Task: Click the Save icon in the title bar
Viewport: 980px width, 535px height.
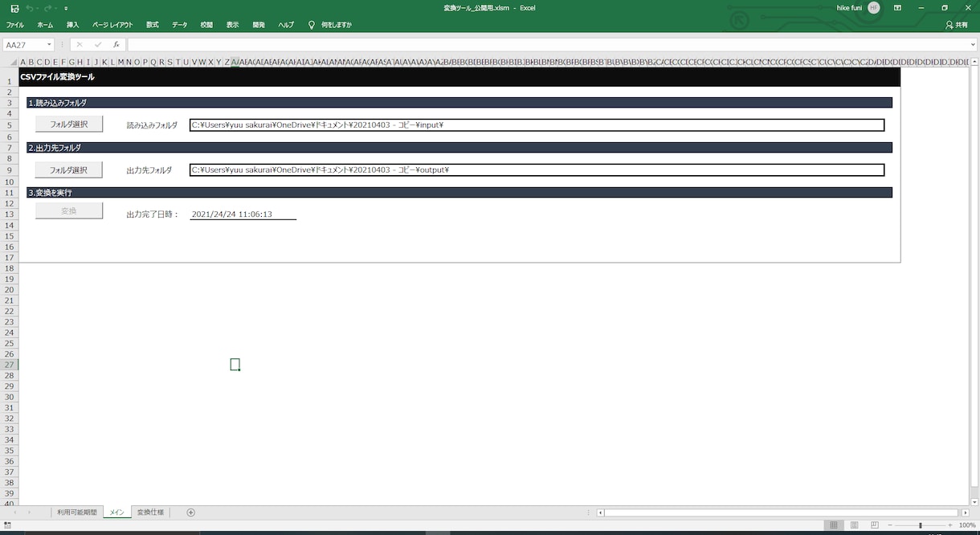Action: click(14, 8)
